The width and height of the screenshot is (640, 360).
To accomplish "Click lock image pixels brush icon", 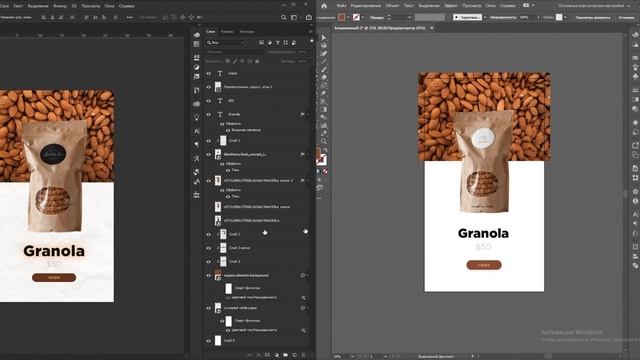I will pos(235,61).
